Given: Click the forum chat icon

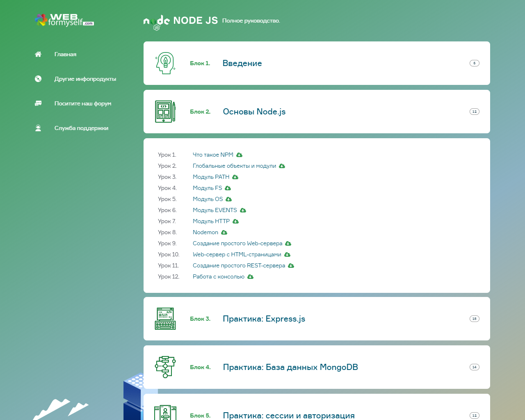Looking at the screenshot, I should pos(38,103).
